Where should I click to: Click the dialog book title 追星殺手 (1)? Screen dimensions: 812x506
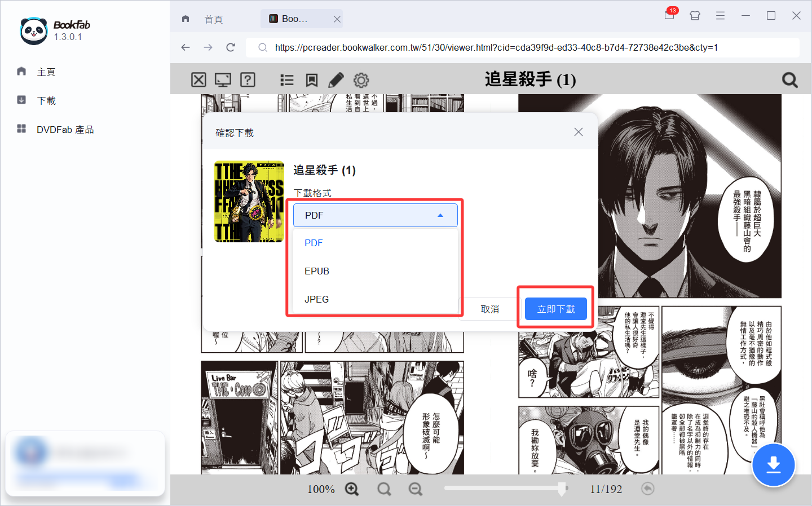tap(325, 170)
